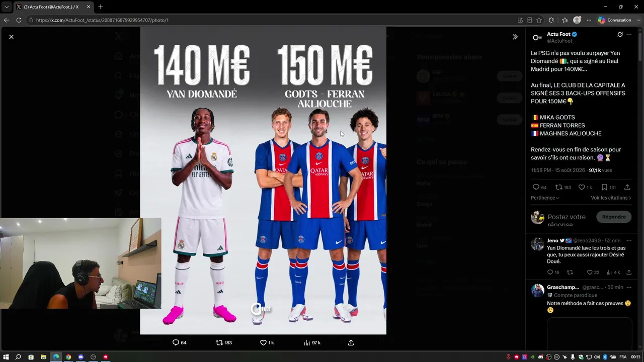Open the Voir les citations link
Screen dimensions: 644x362
point(611,198)
